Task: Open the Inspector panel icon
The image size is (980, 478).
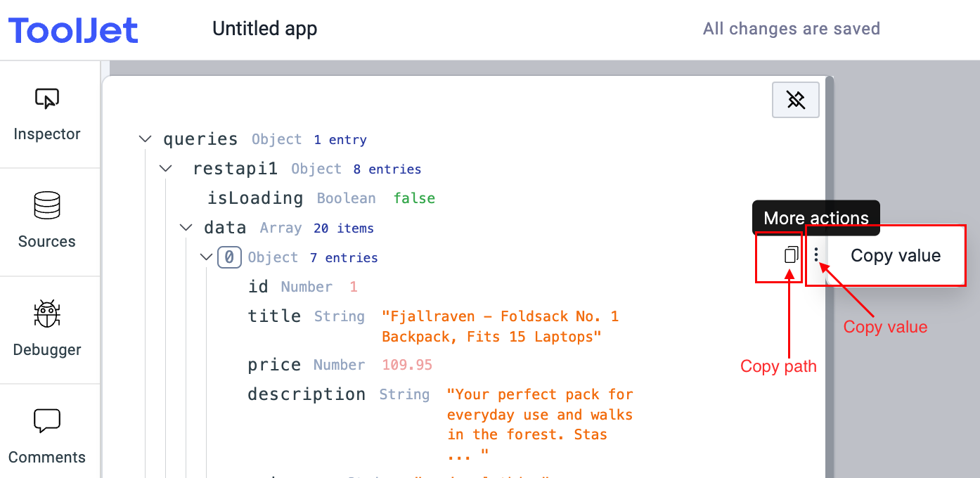Action: point(47,99)
